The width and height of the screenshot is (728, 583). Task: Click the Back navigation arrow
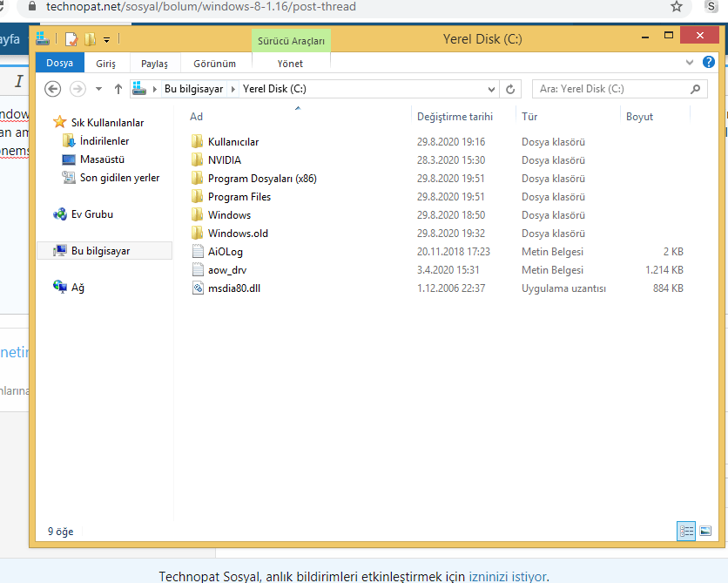tap(52, 89)
